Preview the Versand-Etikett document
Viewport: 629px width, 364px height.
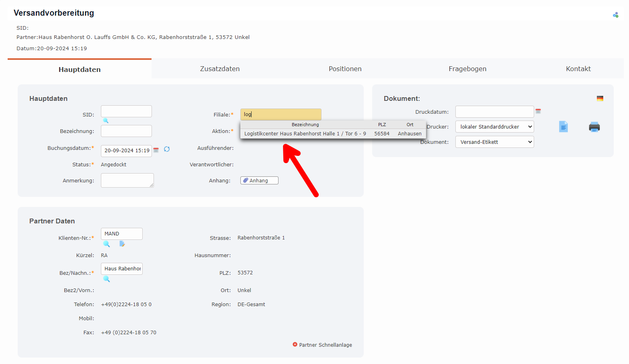tap(563, 126)
